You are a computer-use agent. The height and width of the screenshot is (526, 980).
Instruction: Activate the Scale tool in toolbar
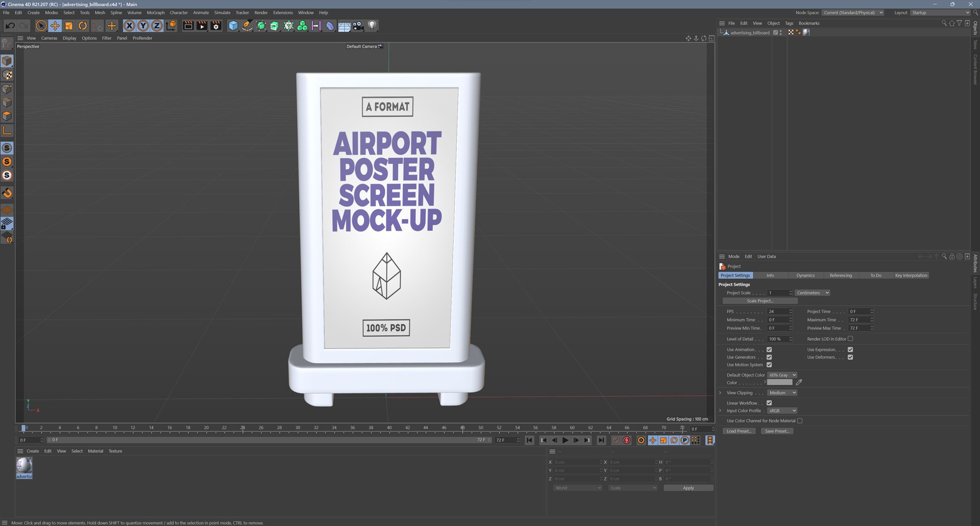(69, 26)
